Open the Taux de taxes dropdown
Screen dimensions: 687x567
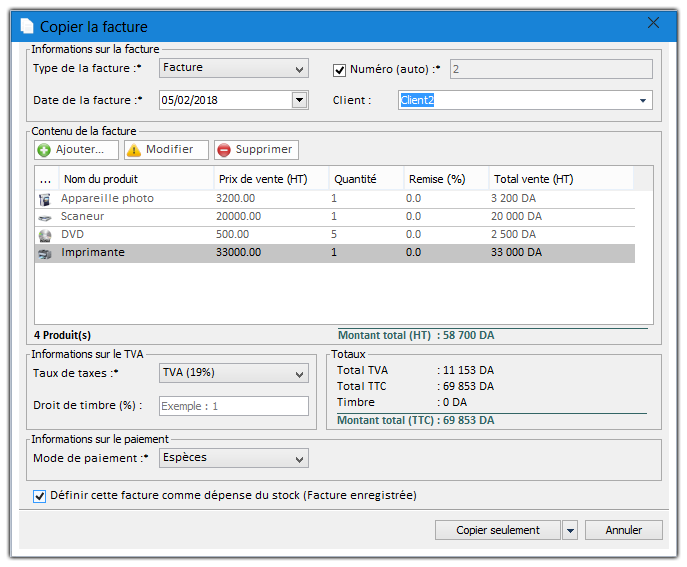pyautogui.click(x=300, y=374)
